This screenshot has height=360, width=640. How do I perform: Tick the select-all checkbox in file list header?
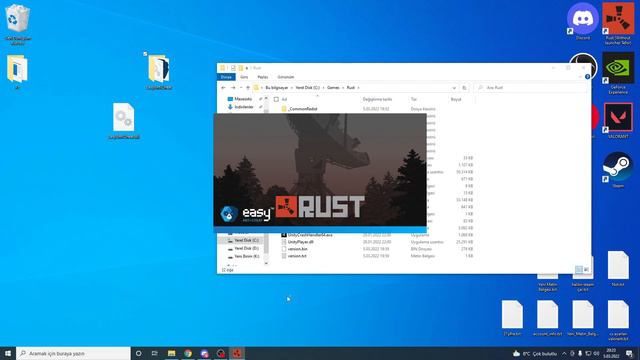pos(276,99)
